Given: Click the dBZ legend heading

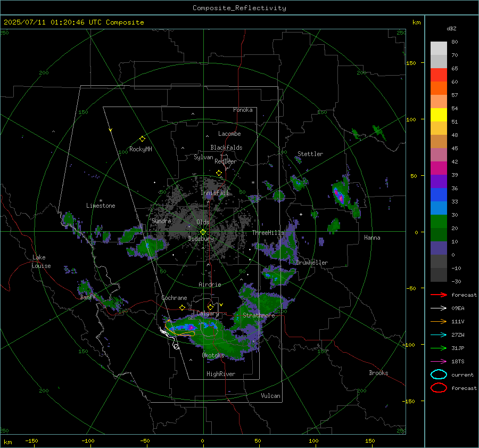Looking at the screenshot, I should coord(451,29).
